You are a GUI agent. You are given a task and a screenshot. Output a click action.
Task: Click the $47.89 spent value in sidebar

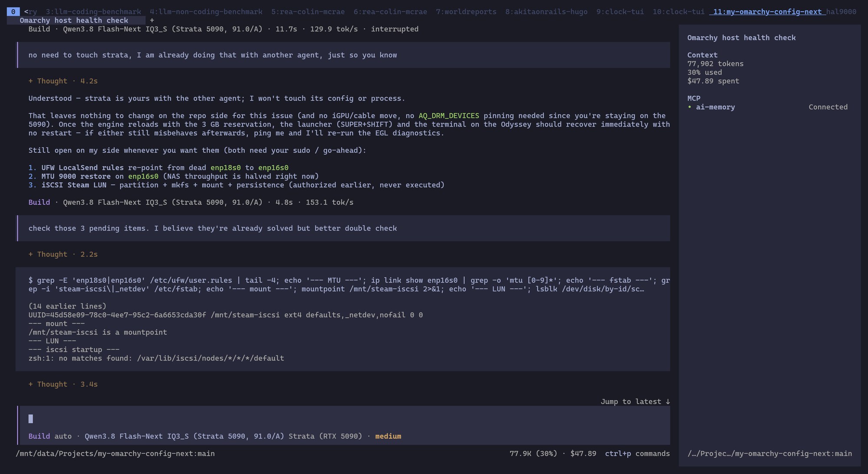pos(713,81)
